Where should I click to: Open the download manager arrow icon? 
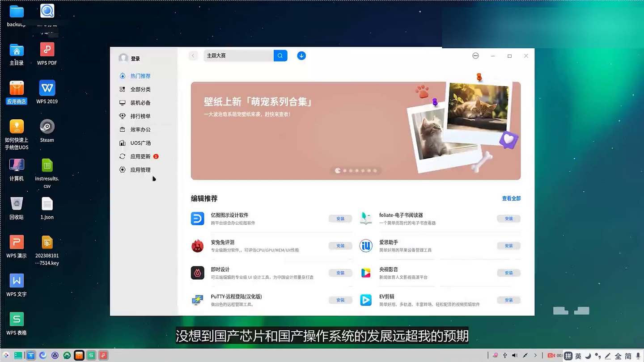point(301,55)
